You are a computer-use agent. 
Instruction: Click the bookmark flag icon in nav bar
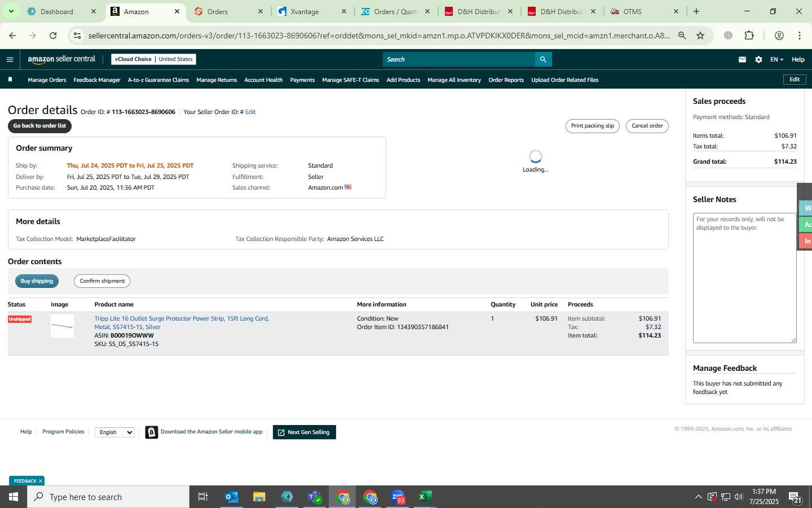coord(10,80)
